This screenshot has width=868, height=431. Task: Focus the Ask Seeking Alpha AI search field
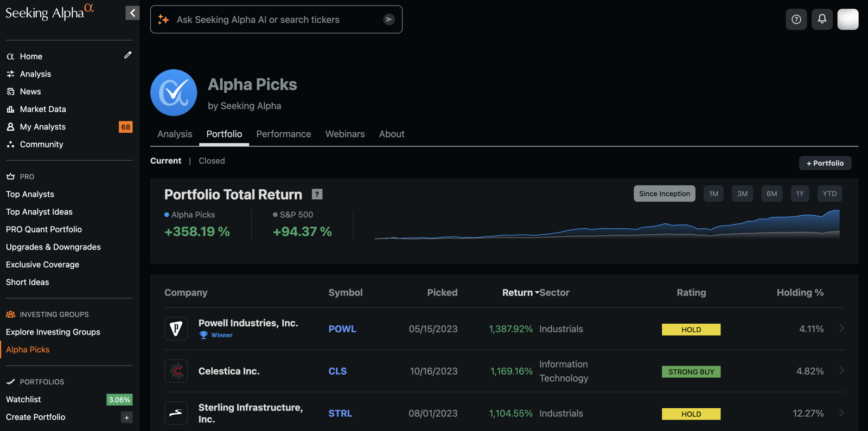(276, 20)
